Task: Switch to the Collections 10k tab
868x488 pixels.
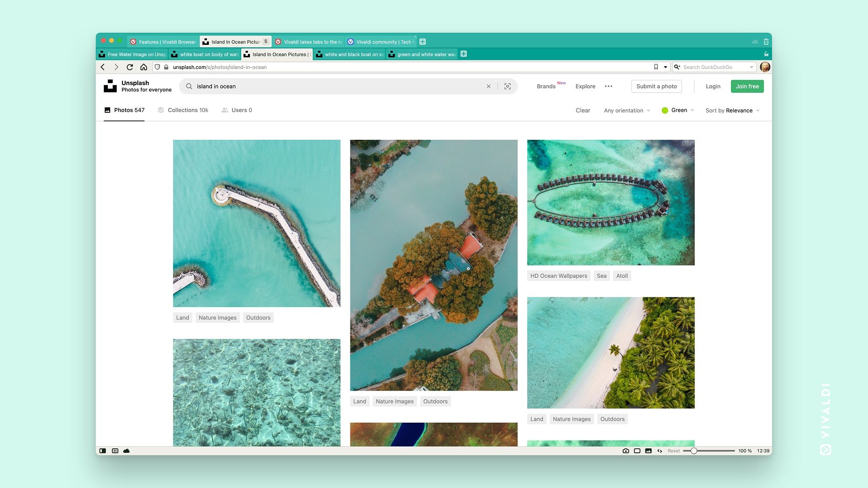Action: 183,110
